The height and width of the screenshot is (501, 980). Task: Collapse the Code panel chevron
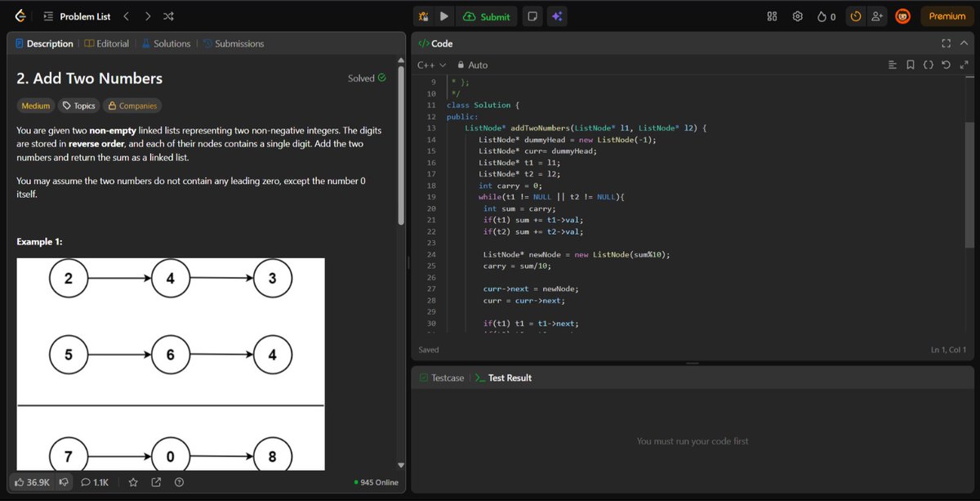[x=964, y=43]
